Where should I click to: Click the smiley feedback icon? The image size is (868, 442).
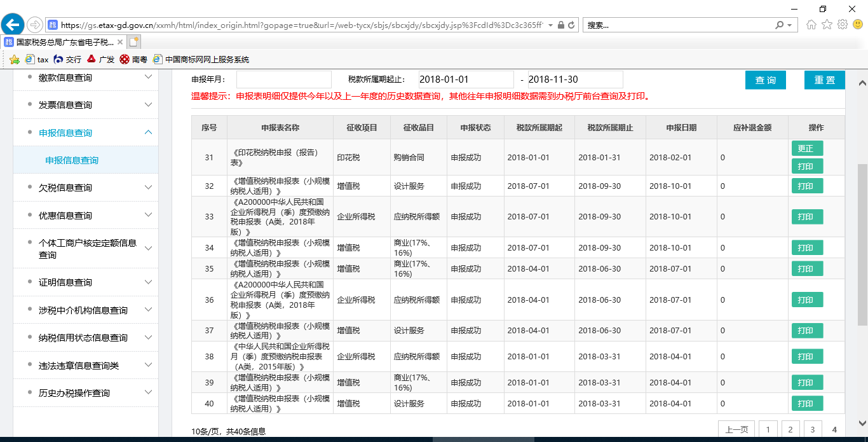pos(858,25)
